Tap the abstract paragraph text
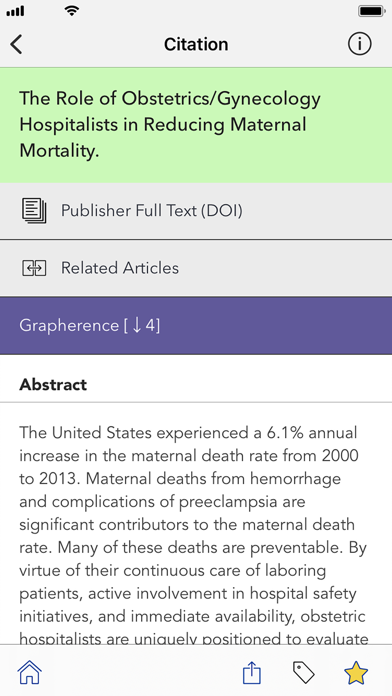This screenshot has height=696, width=392. pos(194,535)
